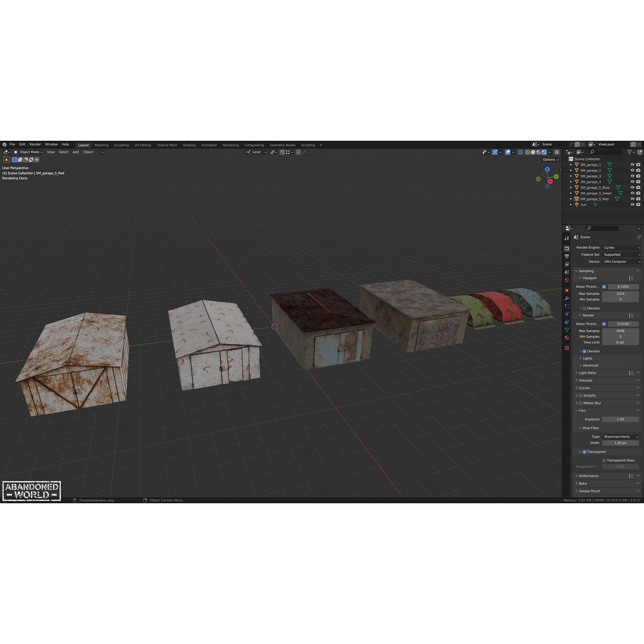
Task: Click the Pixel Filter Width slider
Action: pos(621,443)
